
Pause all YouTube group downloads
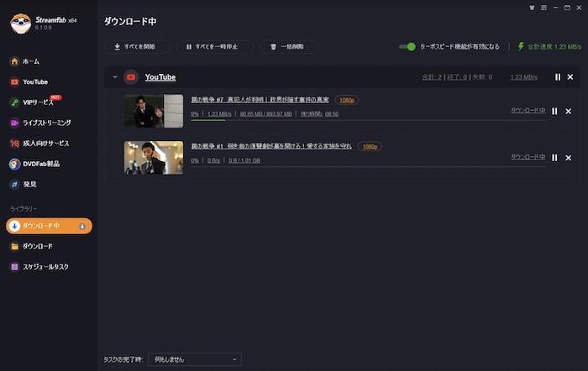pos(558,77)
